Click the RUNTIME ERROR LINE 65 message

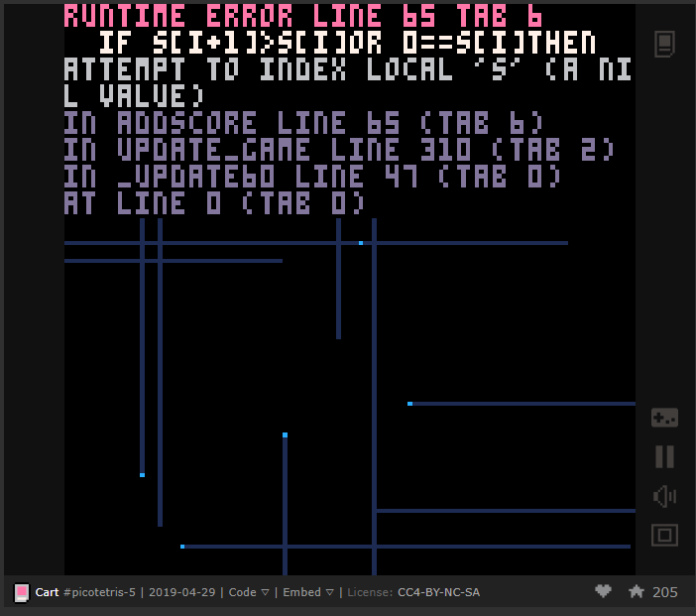tap(302, 16)
